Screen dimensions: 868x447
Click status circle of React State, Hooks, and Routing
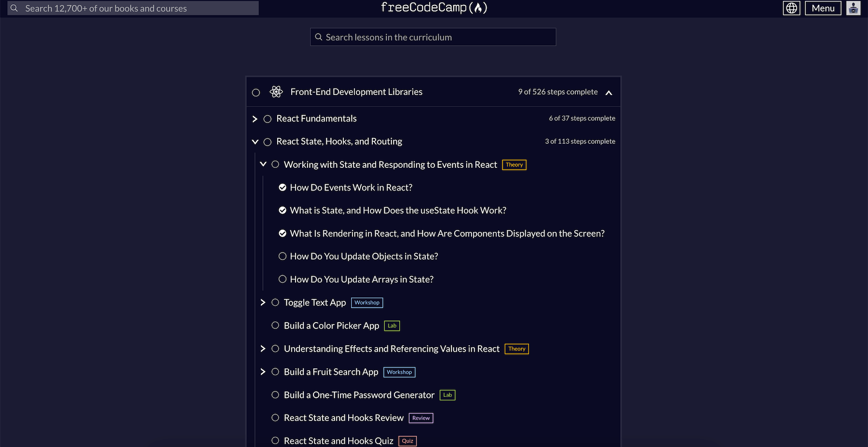click(x=268, y=142)
